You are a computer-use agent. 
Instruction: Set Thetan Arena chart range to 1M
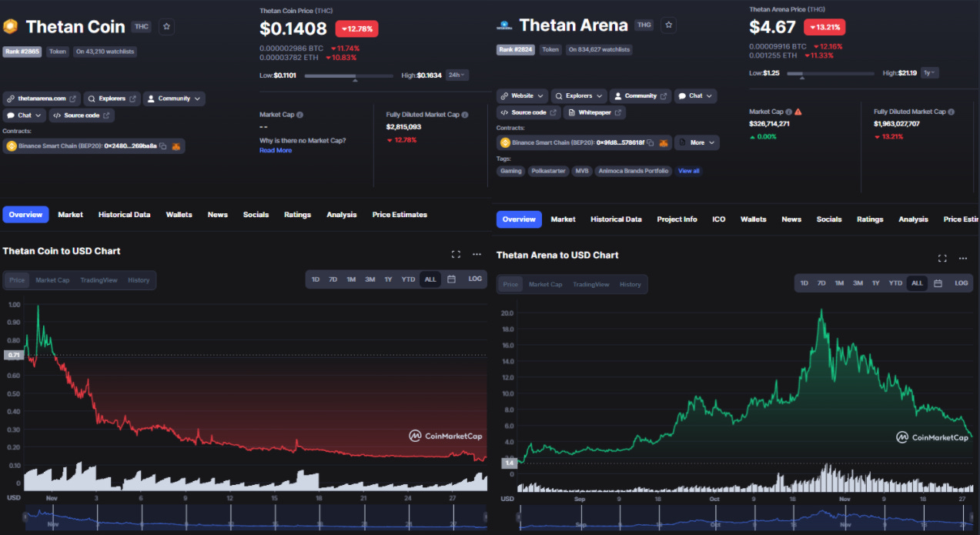coord(839,283)
